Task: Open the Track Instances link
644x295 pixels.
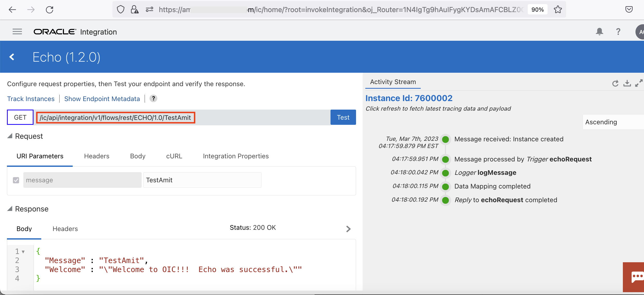Action: [31, 99]
